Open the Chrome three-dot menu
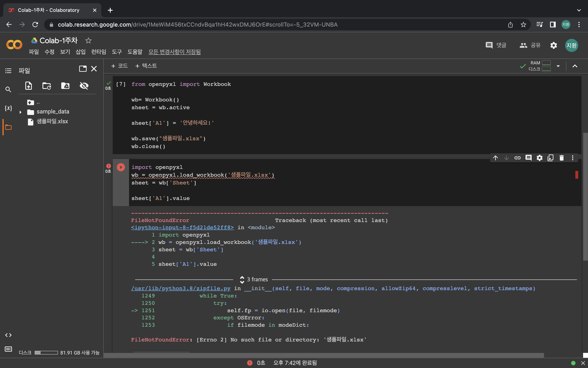The height and width of the screenshot is (368, 588). [579, 25]
